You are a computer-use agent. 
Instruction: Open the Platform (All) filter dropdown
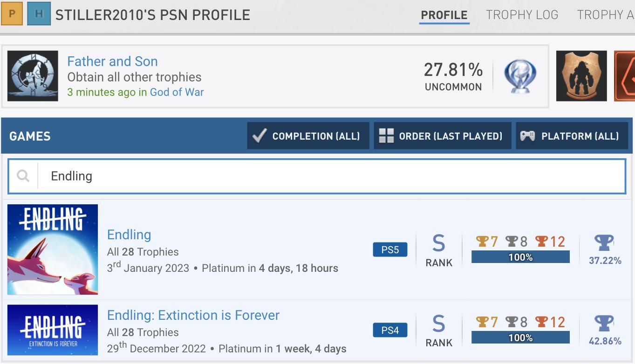point(572,136)
